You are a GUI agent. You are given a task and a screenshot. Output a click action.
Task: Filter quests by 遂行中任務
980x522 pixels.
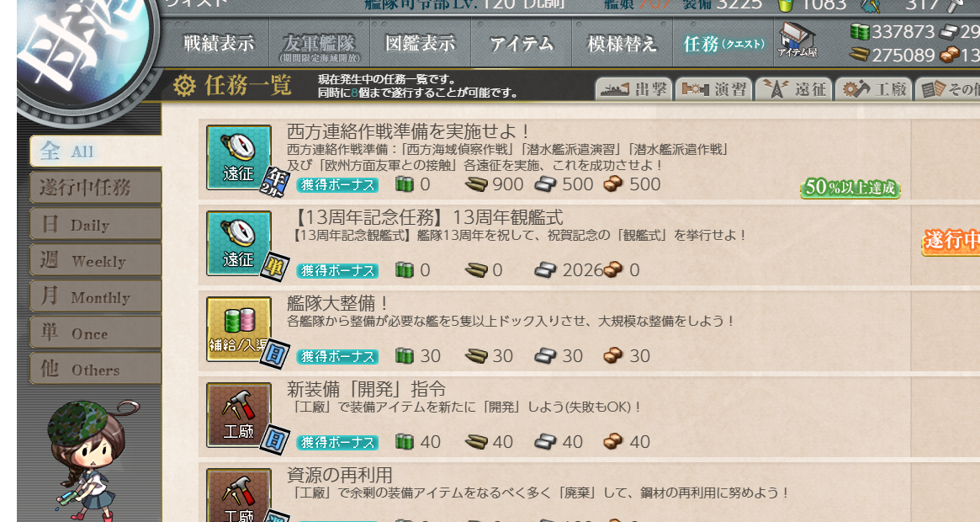(96, 187)
